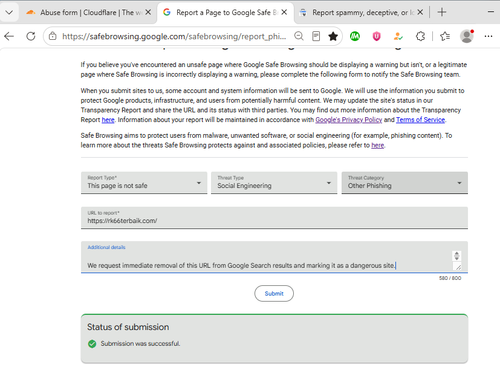Viewport: 500px width, 391px height.
Task: Click Submission was successful text
Action: pyautogui.click(x=140, y=344)
